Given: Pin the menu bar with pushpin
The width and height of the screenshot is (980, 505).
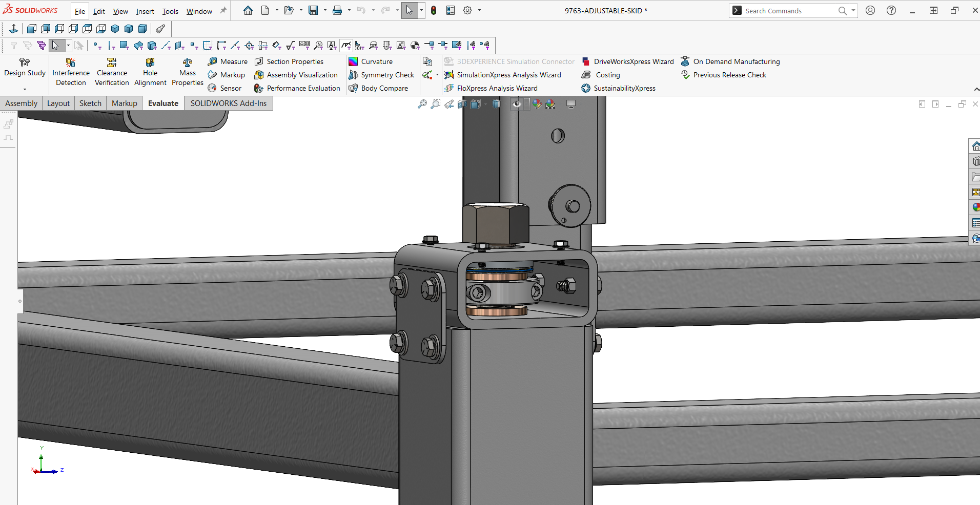Looking at the screenshot, I should [x=223, y=10].
